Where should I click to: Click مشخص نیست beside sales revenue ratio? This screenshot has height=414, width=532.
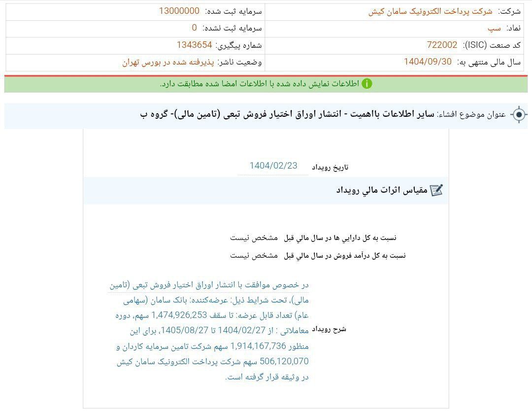point(254,255)
